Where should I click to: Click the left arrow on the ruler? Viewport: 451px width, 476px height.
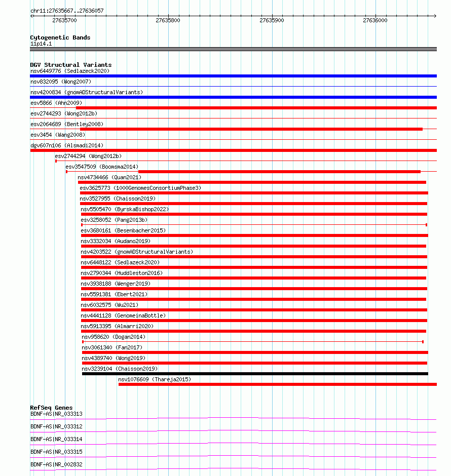click(x=31, y=16)
